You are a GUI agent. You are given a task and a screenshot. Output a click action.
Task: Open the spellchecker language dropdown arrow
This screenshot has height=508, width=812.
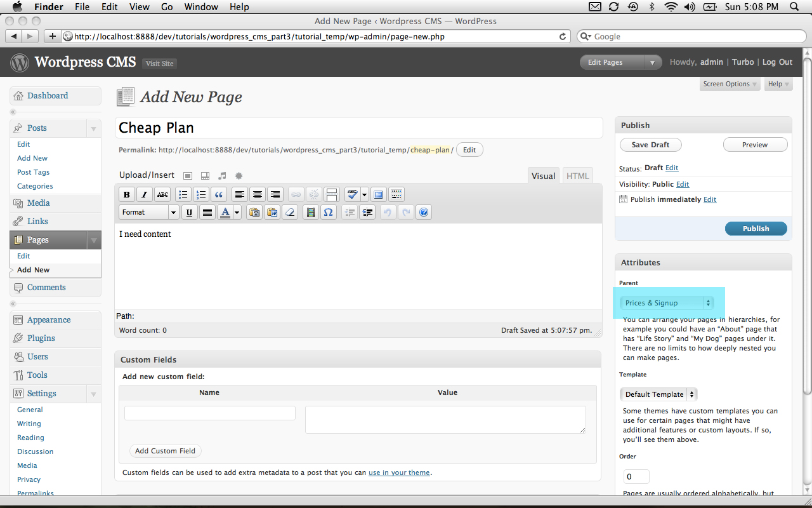[x=365, y=194]
